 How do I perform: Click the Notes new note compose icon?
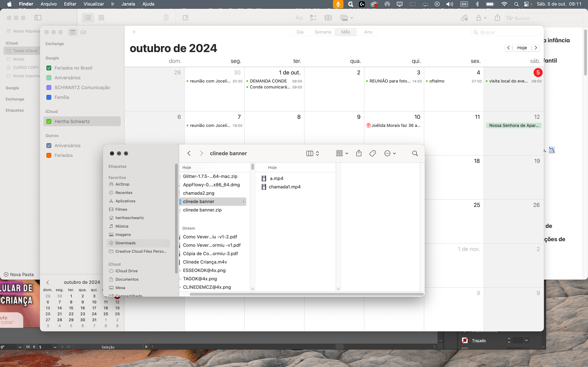point(185,18)
